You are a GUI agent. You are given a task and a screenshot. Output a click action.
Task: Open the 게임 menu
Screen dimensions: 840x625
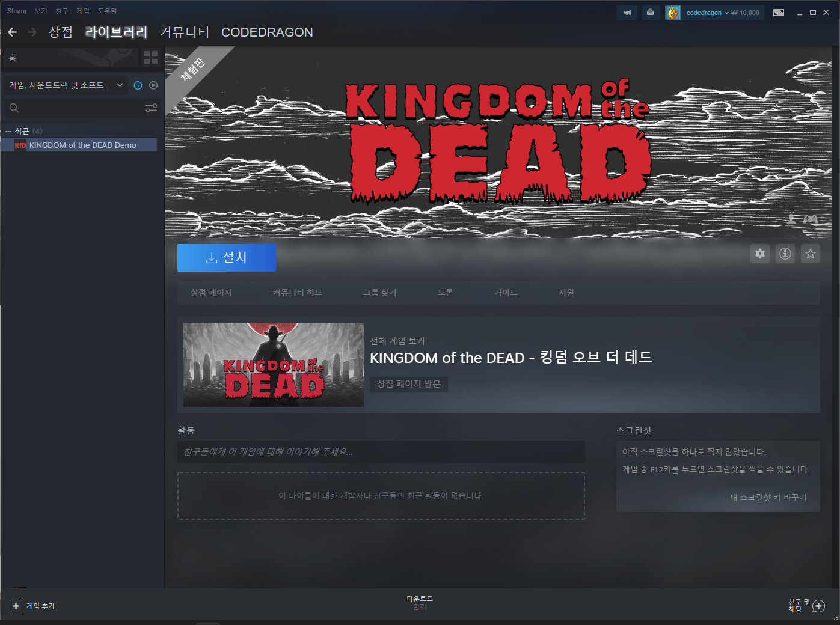pos(83,11)
